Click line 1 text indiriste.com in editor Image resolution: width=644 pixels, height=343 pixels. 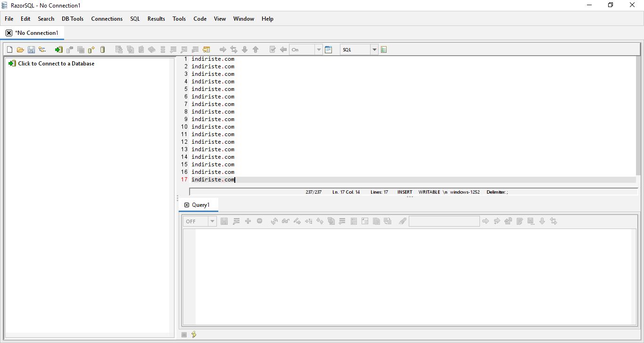213,59
